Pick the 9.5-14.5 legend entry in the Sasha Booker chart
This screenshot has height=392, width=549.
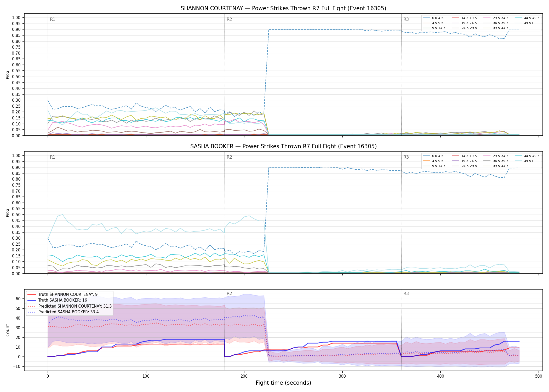(x=434, y=166)
